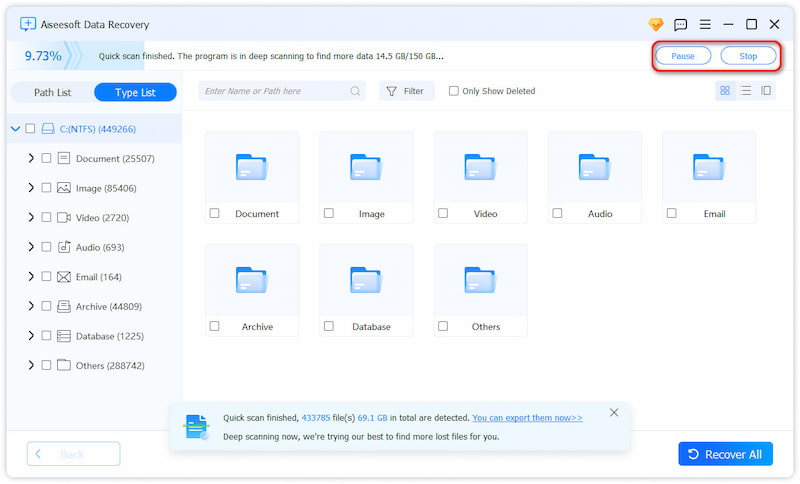
Task: Switch to list view layout
Action: click(x=745, y=91)
